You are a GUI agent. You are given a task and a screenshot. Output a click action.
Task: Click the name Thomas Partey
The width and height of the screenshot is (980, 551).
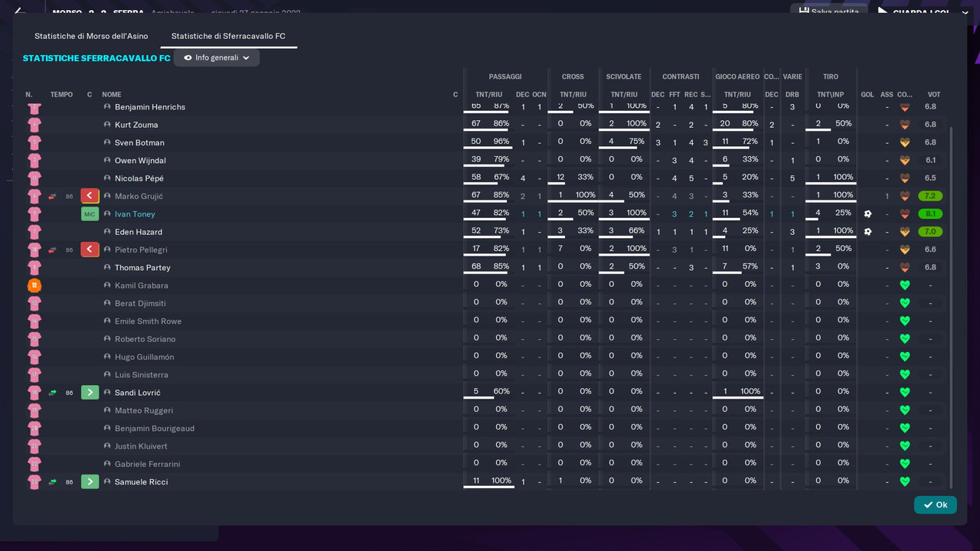tap(142, 268)
